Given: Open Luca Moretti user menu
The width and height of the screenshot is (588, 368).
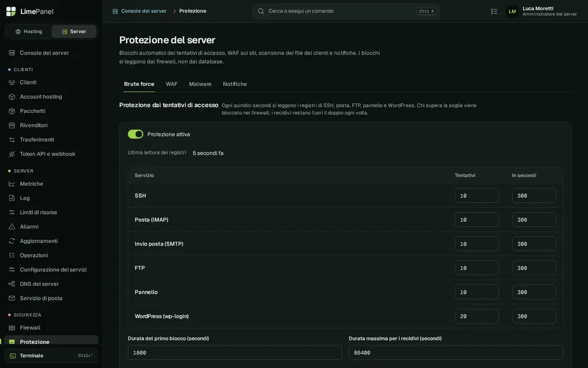Looking at the screenshot, I should [x=541, y=11].
